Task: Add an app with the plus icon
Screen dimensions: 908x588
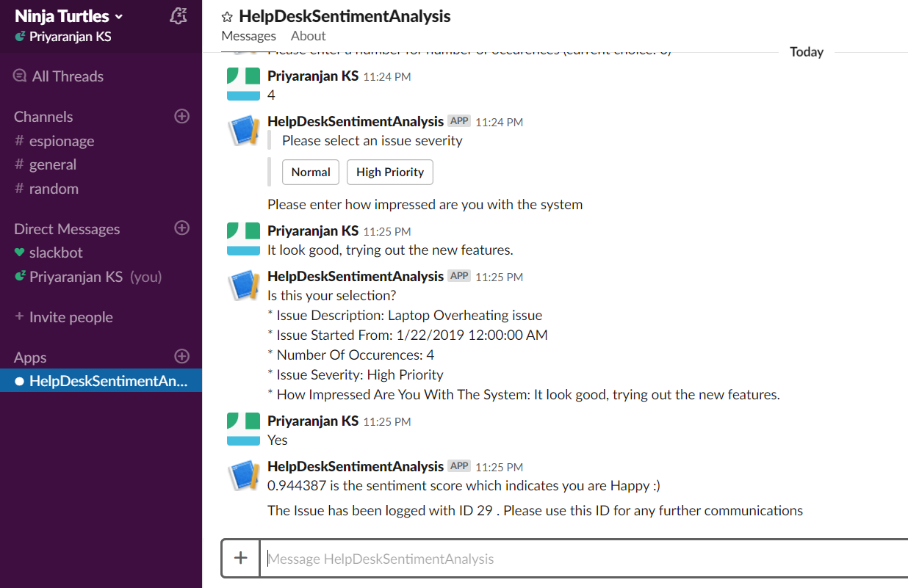Action: click(x=182, y=357)
